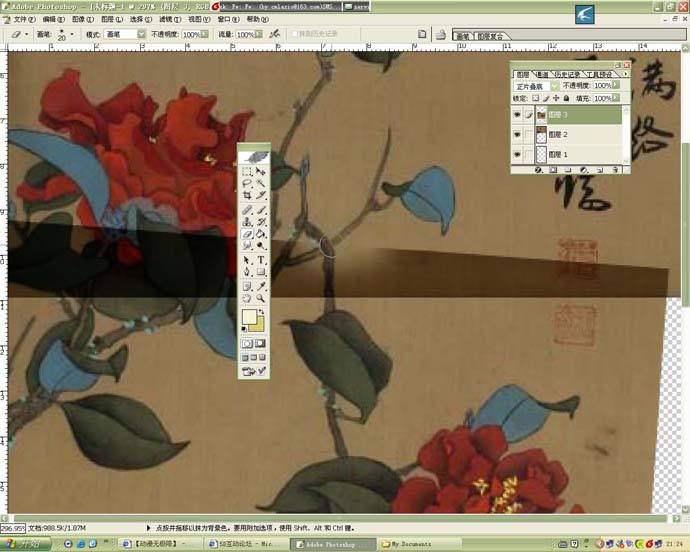Click the add layer style icon in Layers panel
This screenshot has height=552, width=690.
coord(538,170)
